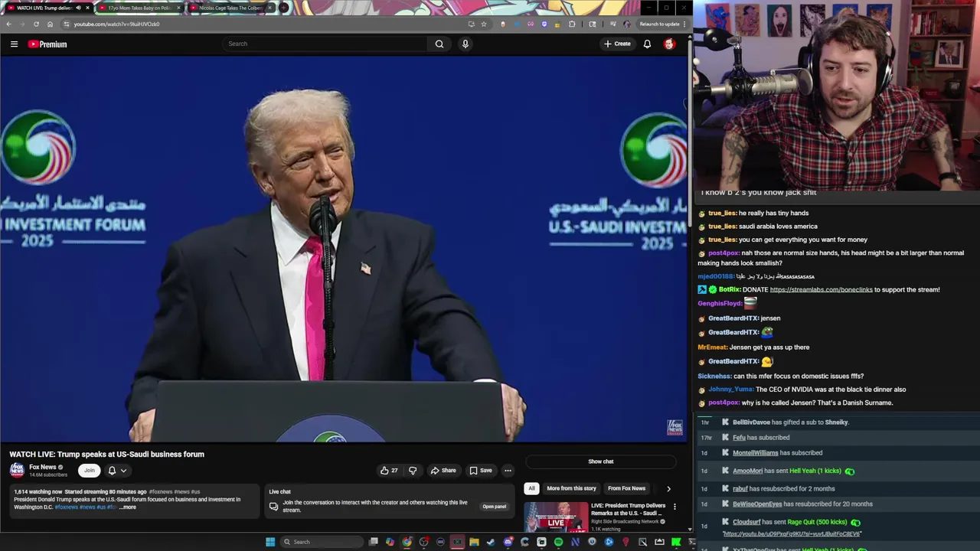Click MrEmeat chat username

click(x=712, y=347)
